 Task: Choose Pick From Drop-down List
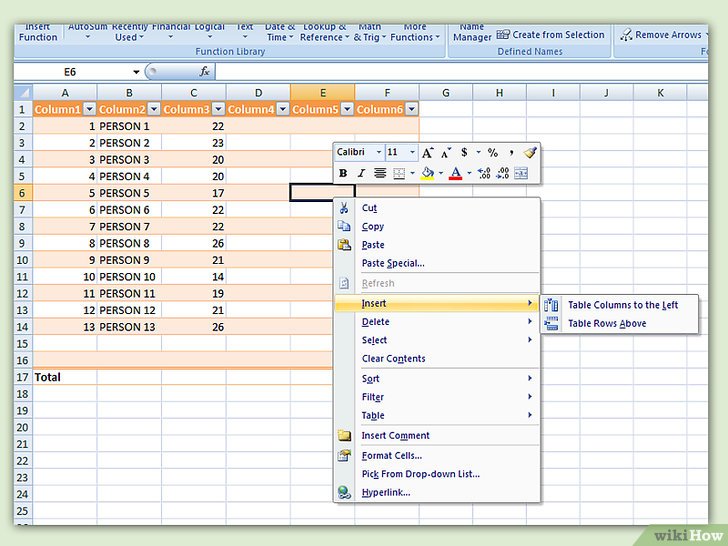coord(437,474)
